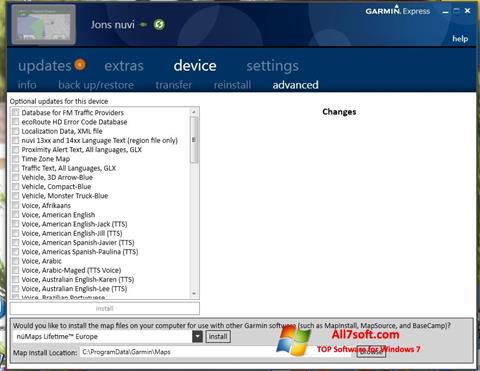This screenshot has height=371, width=480.
Task: Click the optional updates scroll down arrow
Action: 194,294
